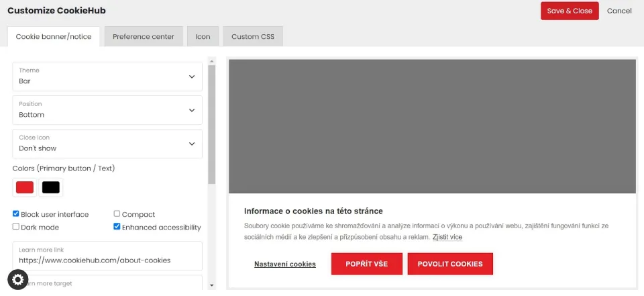Uncheck Enhanced accessibility checkbox
644x296 pixels.
point(117,226)
